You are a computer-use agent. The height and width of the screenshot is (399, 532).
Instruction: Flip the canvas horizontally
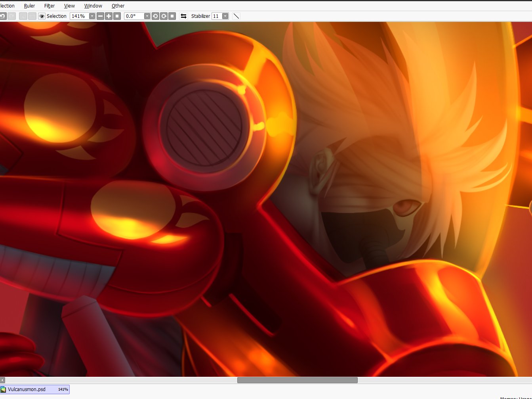[183, 16]
